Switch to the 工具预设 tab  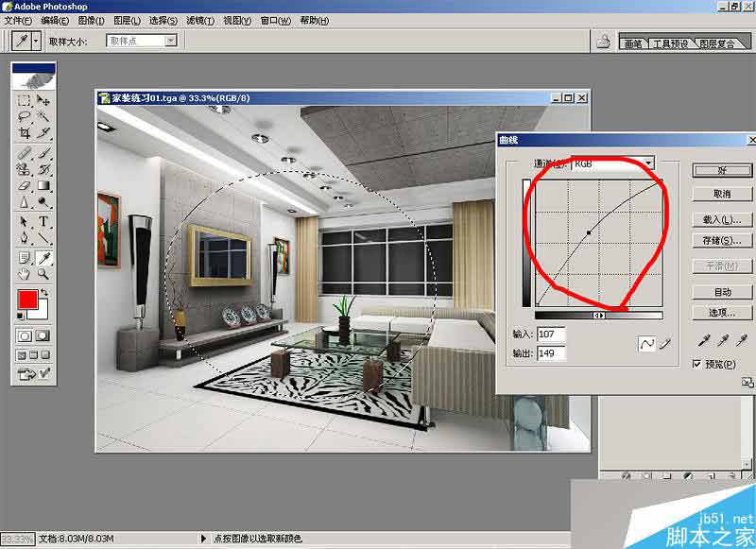[x=670, y=43]
